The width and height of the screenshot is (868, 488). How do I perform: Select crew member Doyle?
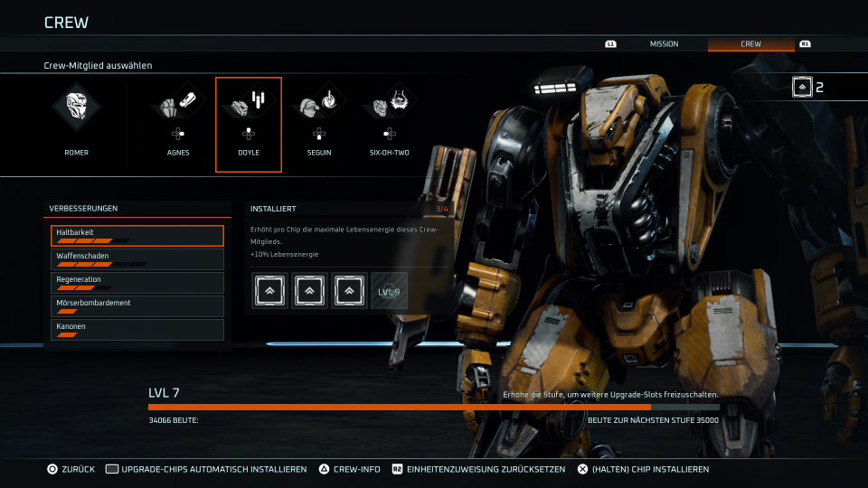point(249,125)
